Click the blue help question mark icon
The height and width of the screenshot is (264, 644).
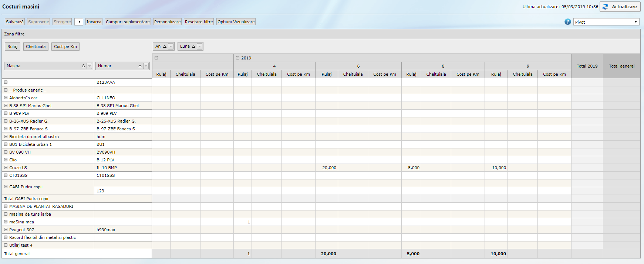pyautogui.click(x=567, y=22)
